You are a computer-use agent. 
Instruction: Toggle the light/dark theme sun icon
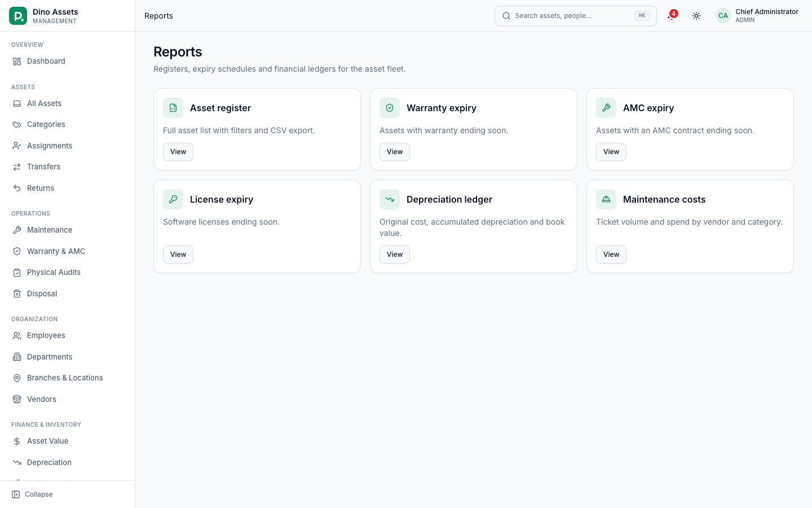(696, 16)
